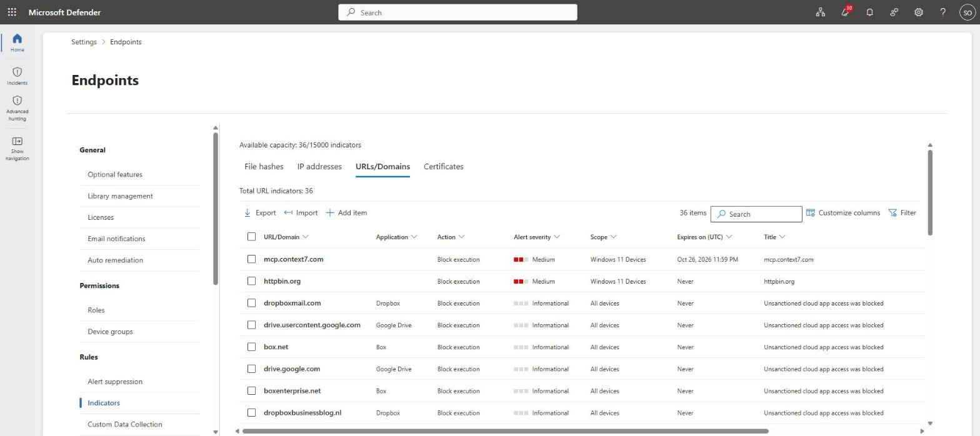Screen dimensions: 980x436
Task: Click the indicators table Search field
Action: (x=756, y=214)
